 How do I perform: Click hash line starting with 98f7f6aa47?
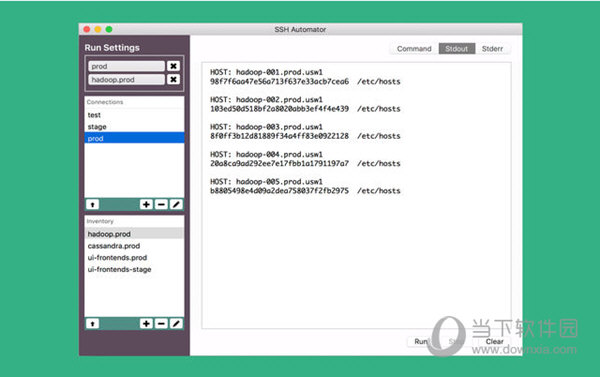[305, 82]
